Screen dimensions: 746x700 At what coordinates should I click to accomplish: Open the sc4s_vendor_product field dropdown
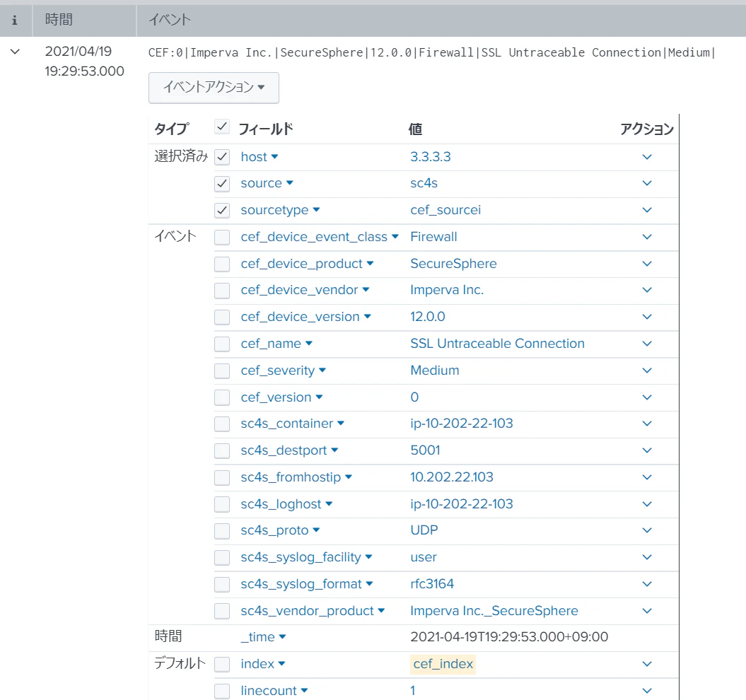(313, 610)
